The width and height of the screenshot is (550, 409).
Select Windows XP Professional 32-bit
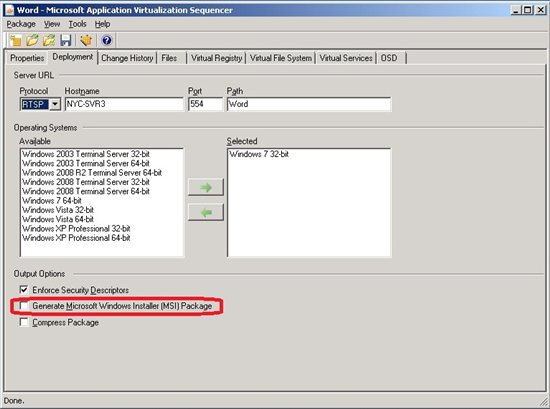pyautogui.click(x=76, y=228)
